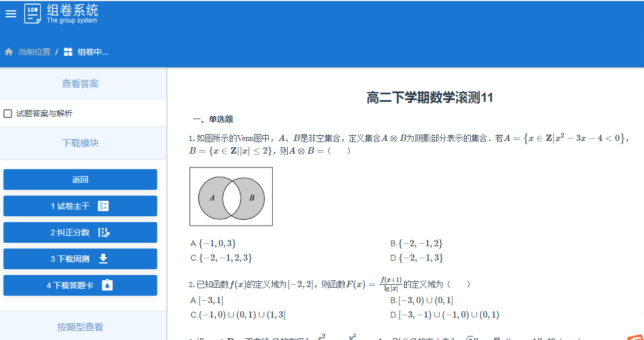
Task: Toggle the 试题答案与解析 checkbox
Action: pos(8,113)
